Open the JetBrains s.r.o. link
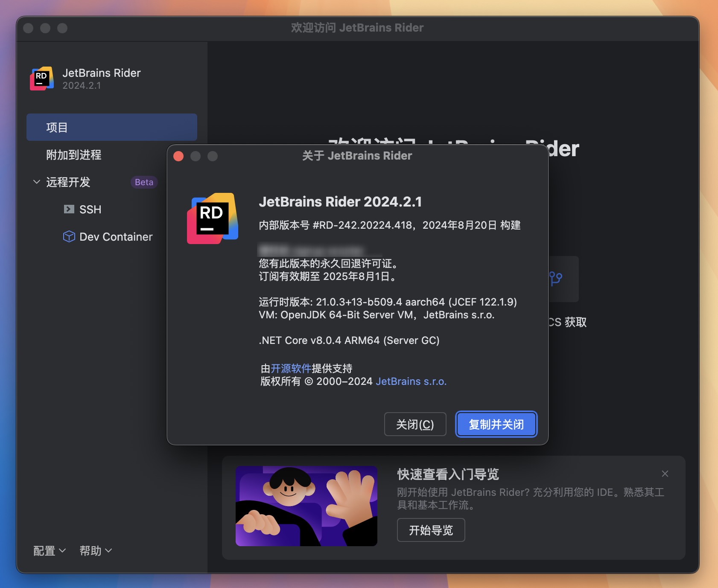 click(x=411, y=381)
